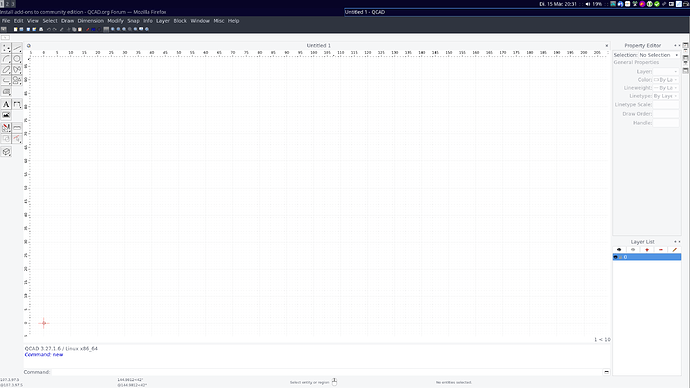
Task: Open the Selection tools
Action: click(17, 139)
